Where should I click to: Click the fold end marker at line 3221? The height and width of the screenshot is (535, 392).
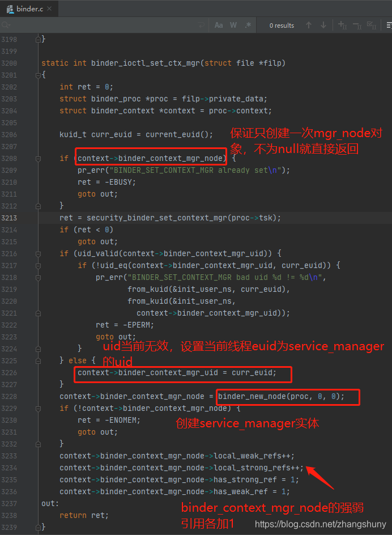tap(38, 313)
